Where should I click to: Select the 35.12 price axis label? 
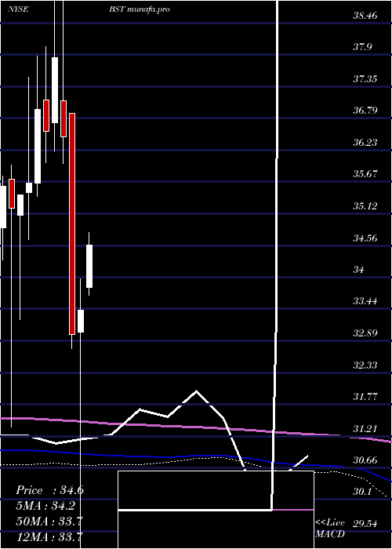(365, 205)
